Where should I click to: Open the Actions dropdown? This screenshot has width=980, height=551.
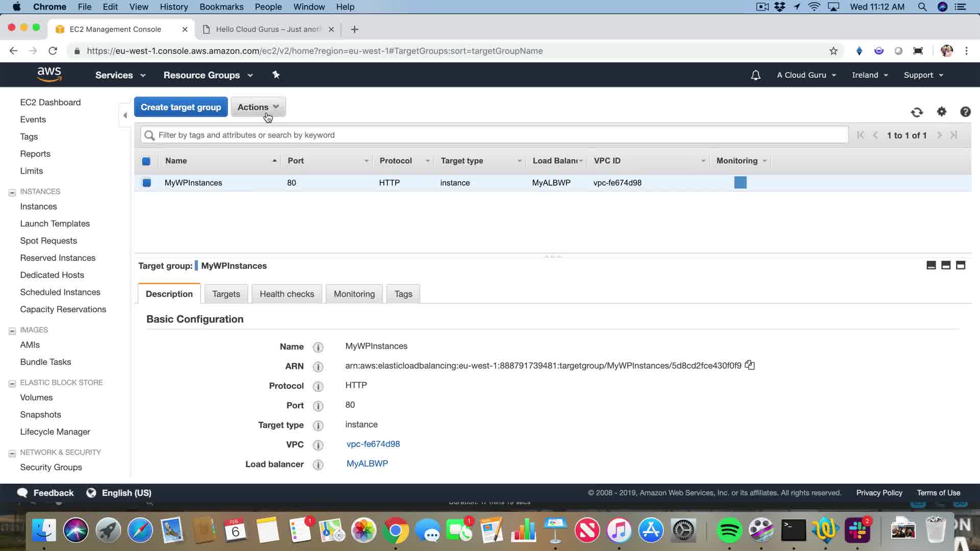tap(258, 107)
